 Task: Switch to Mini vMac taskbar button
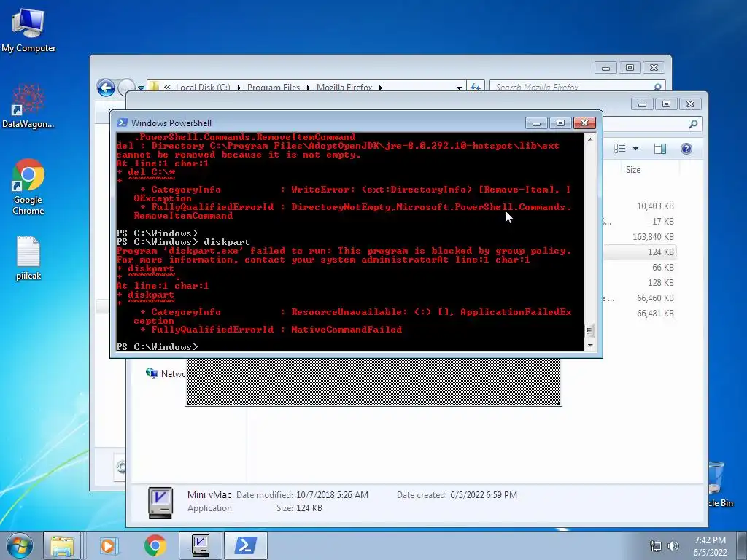coord(200,545)
